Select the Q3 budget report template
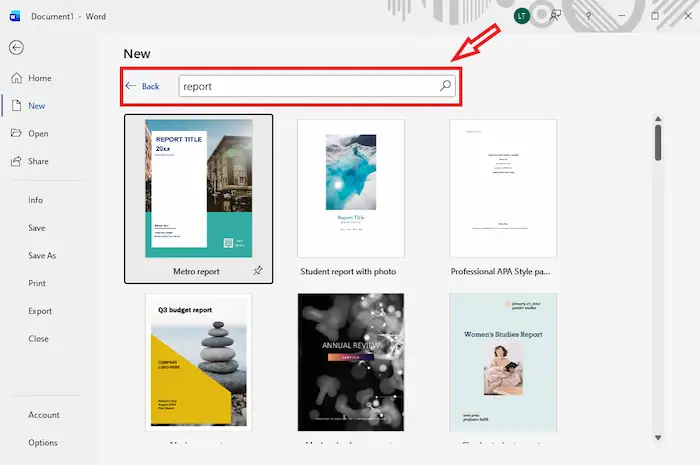 (x=199, y=362)
